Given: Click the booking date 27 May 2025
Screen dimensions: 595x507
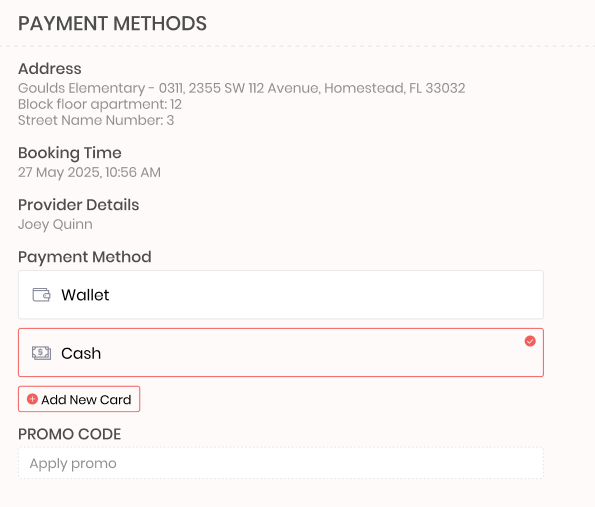Looking at the screenshot, I should tap(59, 172).
